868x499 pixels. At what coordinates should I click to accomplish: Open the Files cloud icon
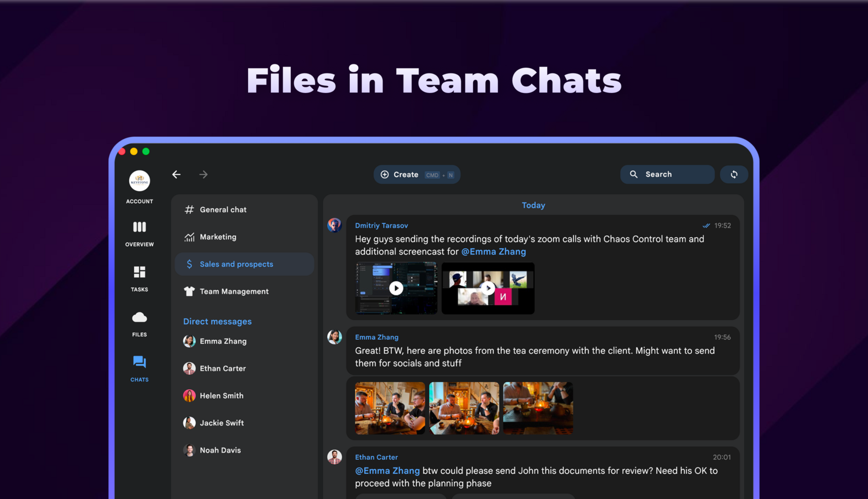coord(139,317)
